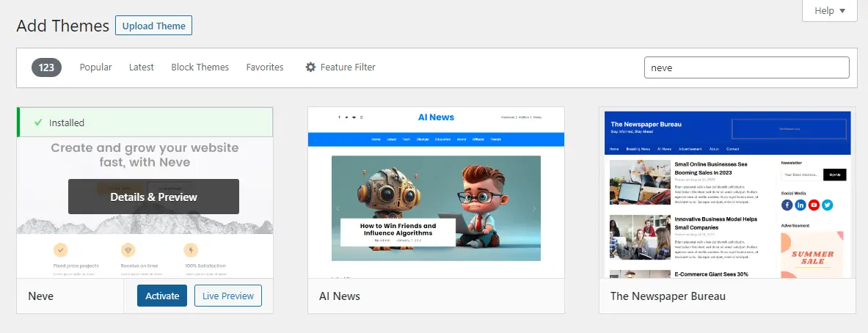Click the diamond icon above Receive on time

(128, 249)
